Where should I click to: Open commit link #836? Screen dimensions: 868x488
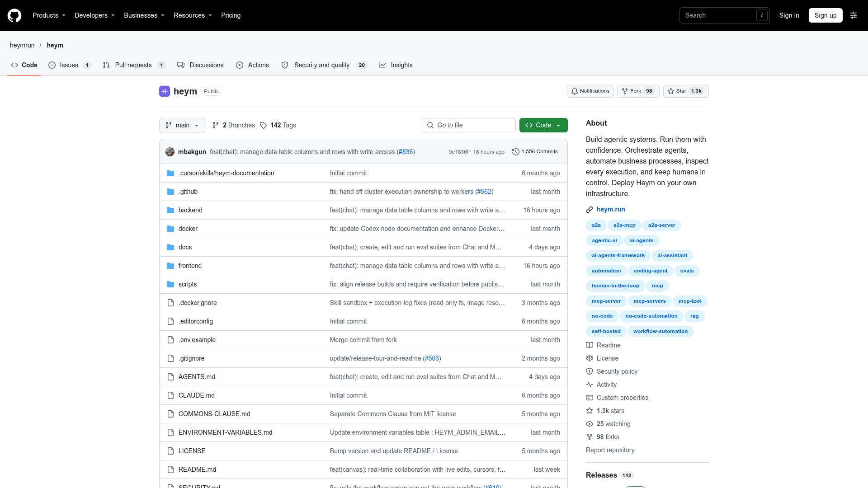point(406,152)
